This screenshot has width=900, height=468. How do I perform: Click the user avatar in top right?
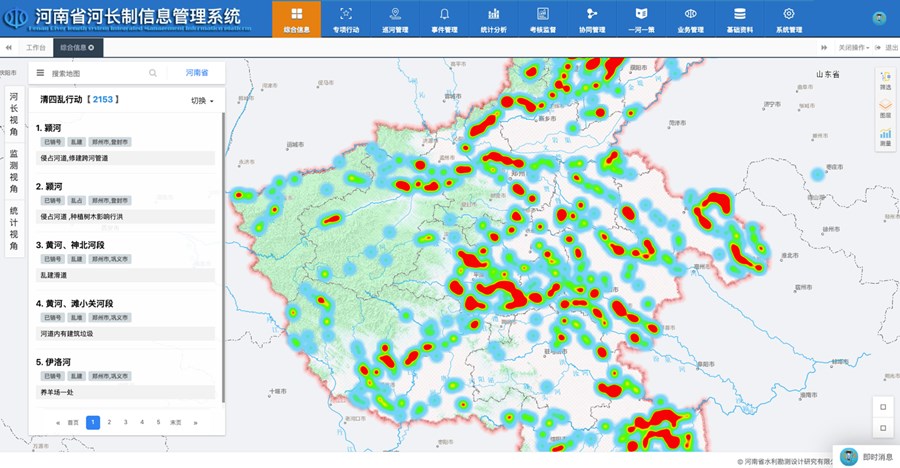879,18
